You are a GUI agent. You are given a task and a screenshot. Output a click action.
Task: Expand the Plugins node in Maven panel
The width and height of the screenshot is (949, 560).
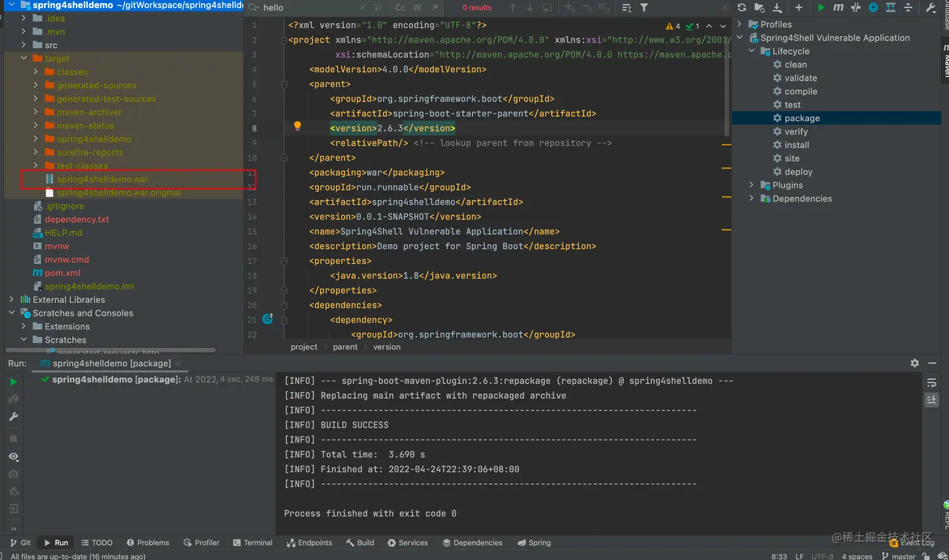click(x=751, y=185)
